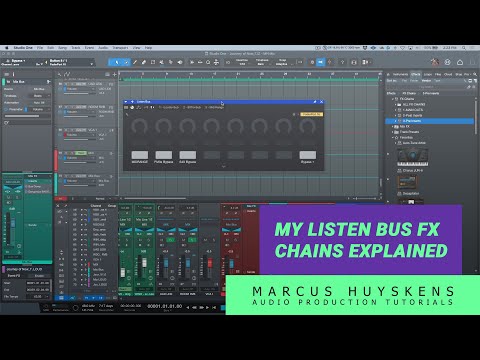Open the View menu
Image resolution: width=480 pixels, height=360 pixels.
click(x=137, y=48)
